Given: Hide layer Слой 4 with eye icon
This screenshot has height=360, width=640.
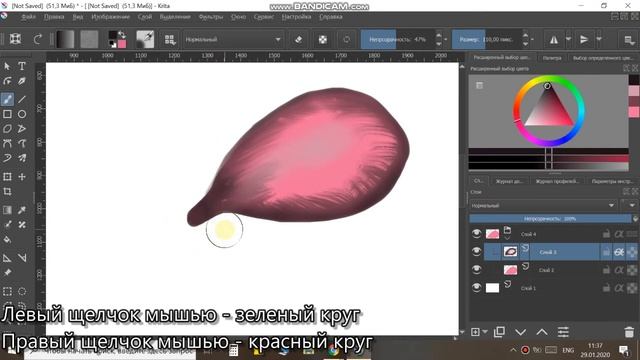Looking at the screenshot, I should [476, 233].
